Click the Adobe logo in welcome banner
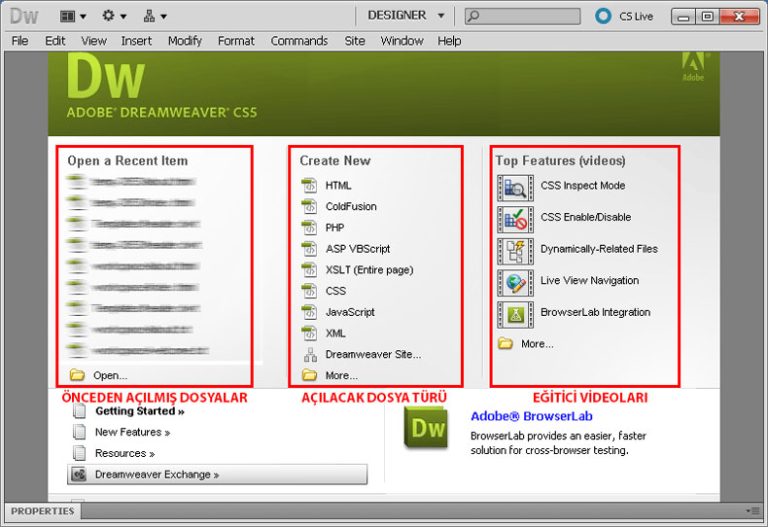768x527 pixels. point(693,67)
